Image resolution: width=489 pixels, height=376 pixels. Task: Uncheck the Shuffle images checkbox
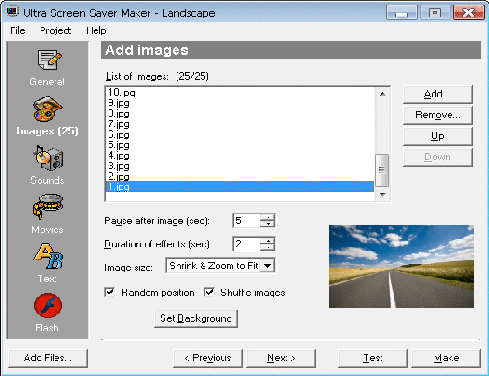pyautogui.click(x=209, y=292)
